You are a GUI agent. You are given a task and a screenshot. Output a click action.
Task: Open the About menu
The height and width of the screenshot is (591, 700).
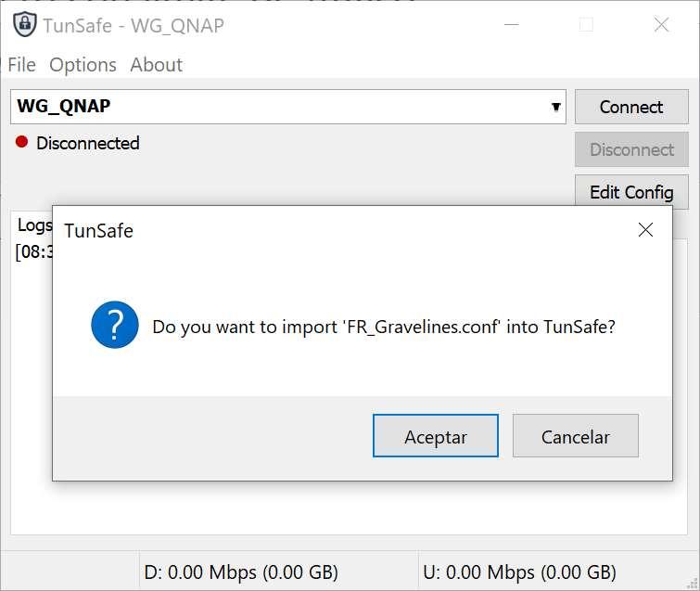pyautogui.click(x=156, y=65)
